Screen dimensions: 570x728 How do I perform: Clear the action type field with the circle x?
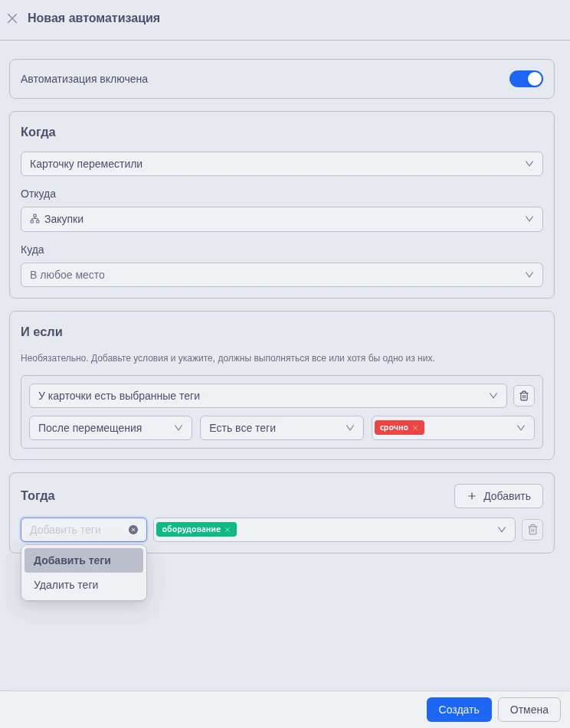(x=133, y=530)
